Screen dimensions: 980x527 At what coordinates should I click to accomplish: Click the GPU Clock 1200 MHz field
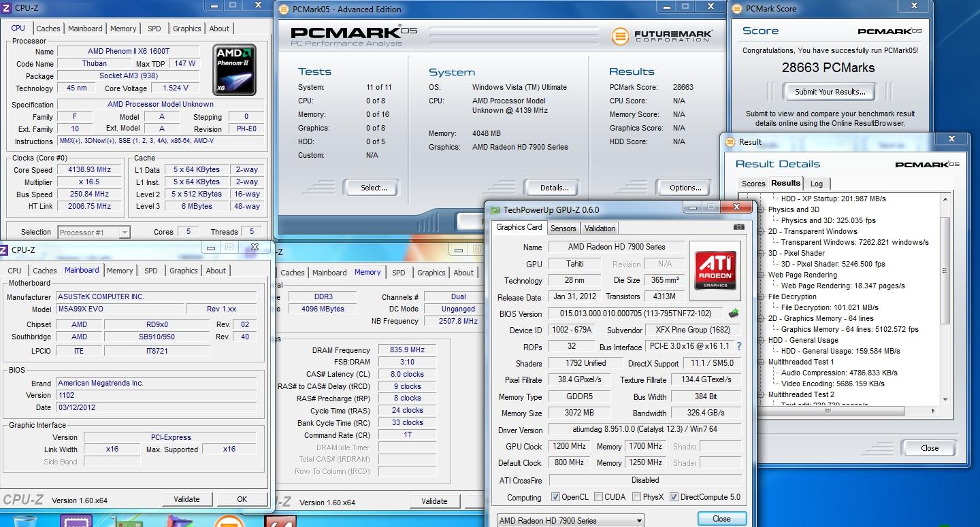569,446
